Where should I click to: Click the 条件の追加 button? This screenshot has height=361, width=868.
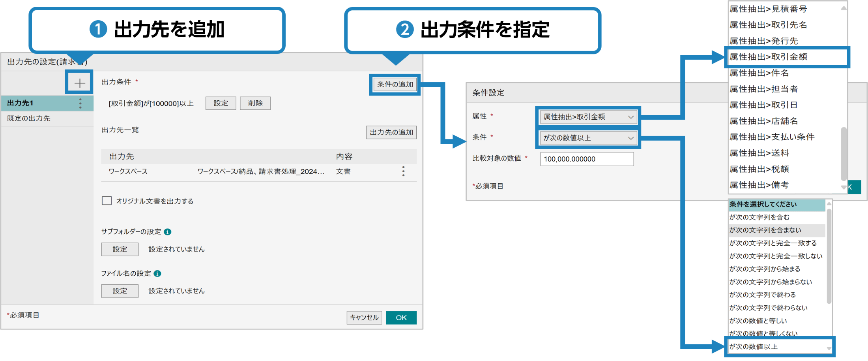tap(394, 84)
